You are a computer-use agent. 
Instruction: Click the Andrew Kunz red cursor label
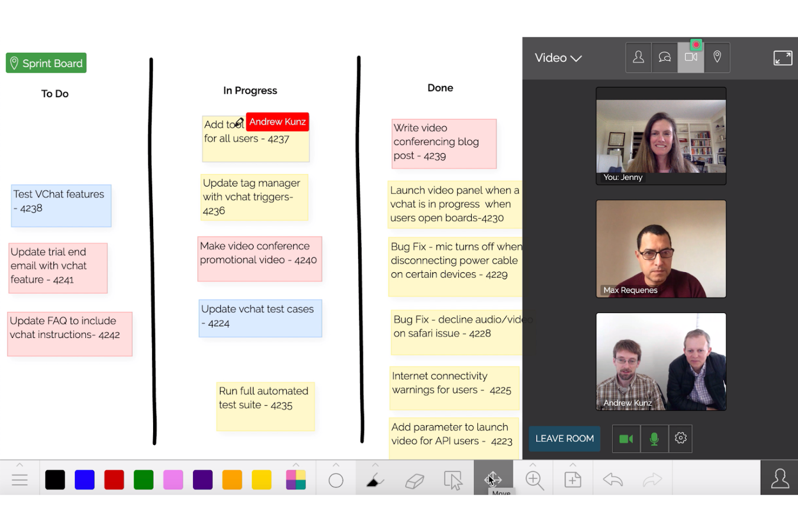pyautogui.click(x=277, y=122)
